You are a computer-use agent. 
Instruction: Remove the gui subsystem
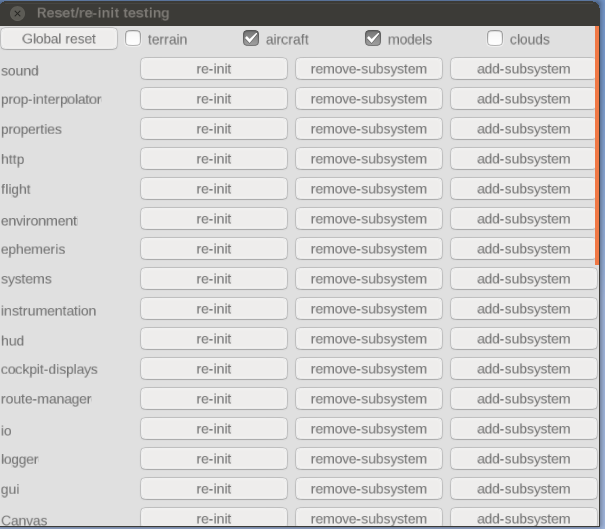pos(369,489)
